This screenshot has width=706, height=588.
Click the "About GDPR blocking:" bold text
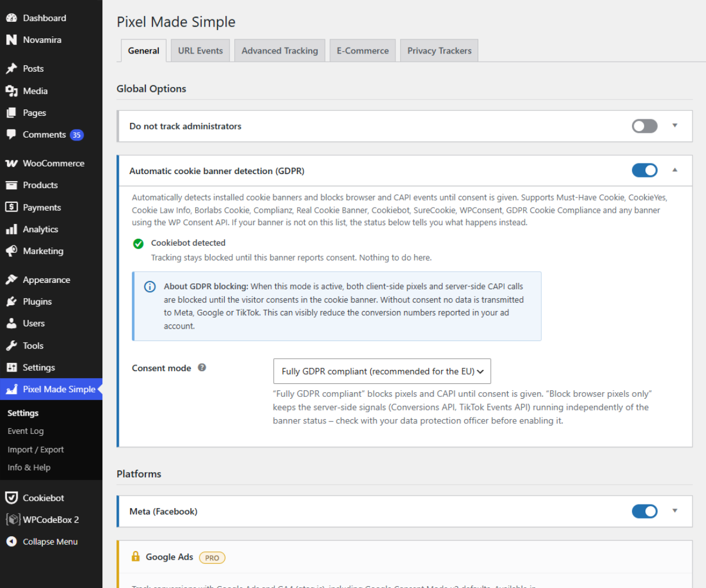(206, 286)
